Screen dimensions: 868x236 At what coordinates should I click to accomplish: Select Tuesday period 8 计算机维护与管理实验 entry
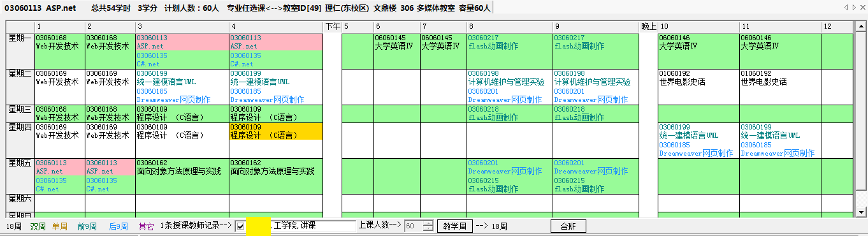pos(509,78)
